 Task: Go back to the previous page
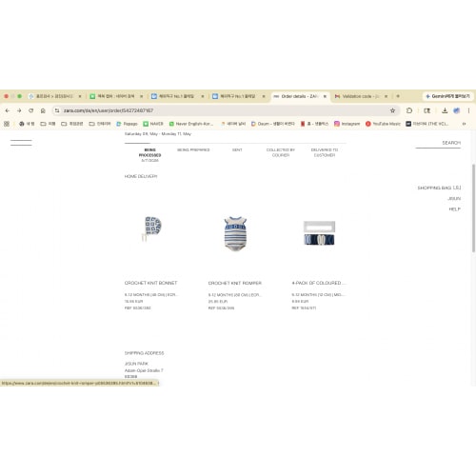[8, 110]
